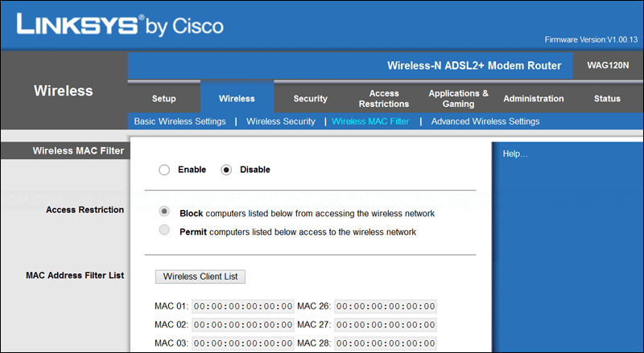Select the Disable radio button
Image resolution: width=644 pixels, height=353 pixels.
click(226, 170)
